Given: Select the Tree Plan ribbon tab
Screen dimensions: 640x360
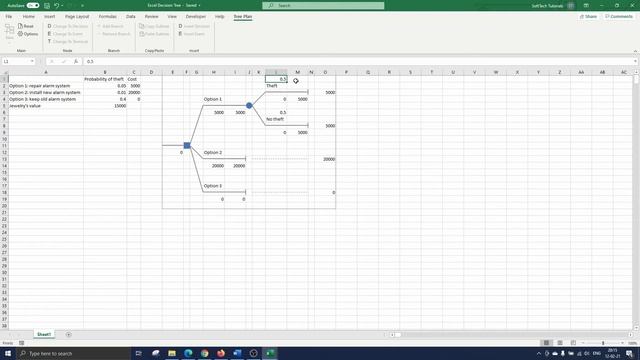Looking at the screenshot, I should click(x=242, y=16).
